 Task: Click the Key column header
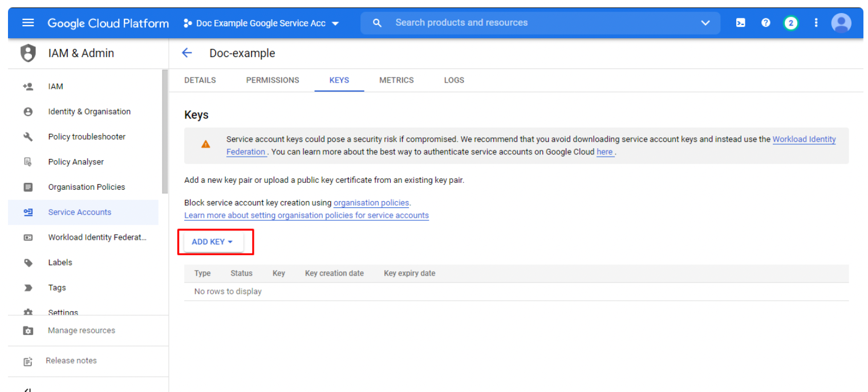coord(279,273)
